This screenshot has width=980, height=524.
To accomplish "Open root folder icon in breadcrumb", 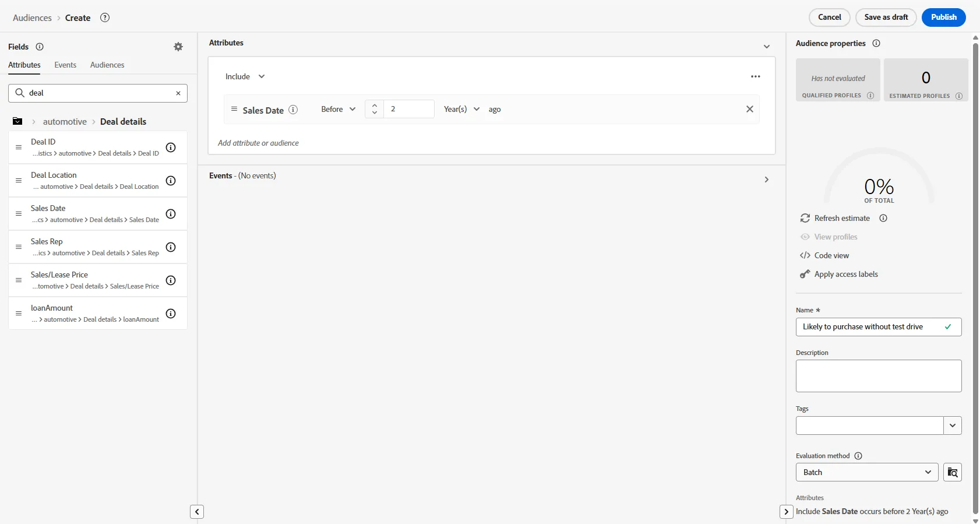I will [x=17, y=121].
